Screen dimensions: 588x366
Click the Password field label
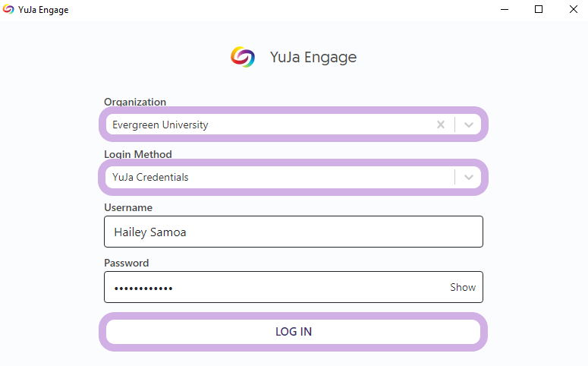[x=127, y=263]
